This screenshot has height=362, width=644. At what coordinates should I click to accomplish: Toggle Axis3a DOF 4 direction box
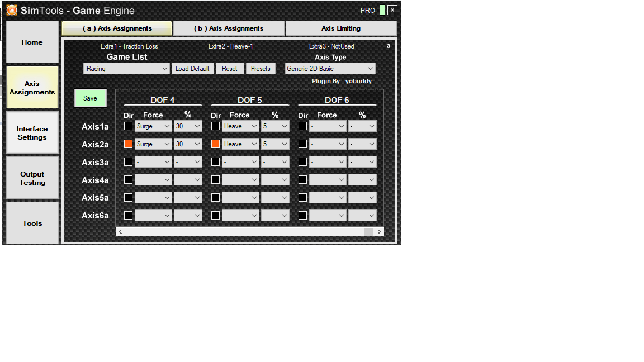128,161
